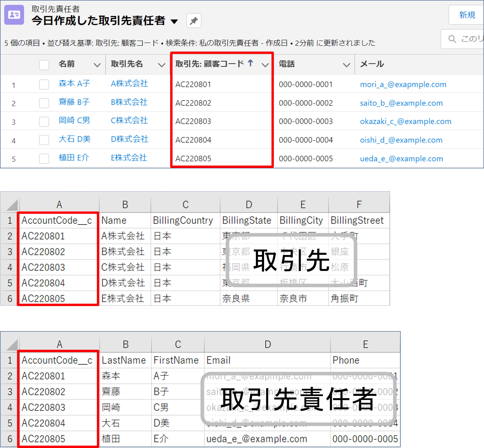The width and height of the screenshot is (484, 448).
Task: Open the 電話 column menu chevron
Action: pyautogui.click(x=346, y=65)
